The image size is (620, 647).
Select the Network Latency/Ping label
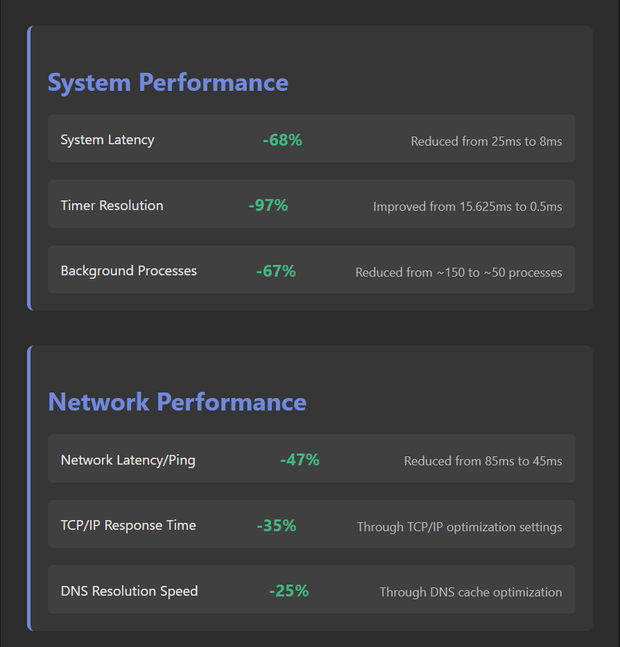tap(128, 460)
